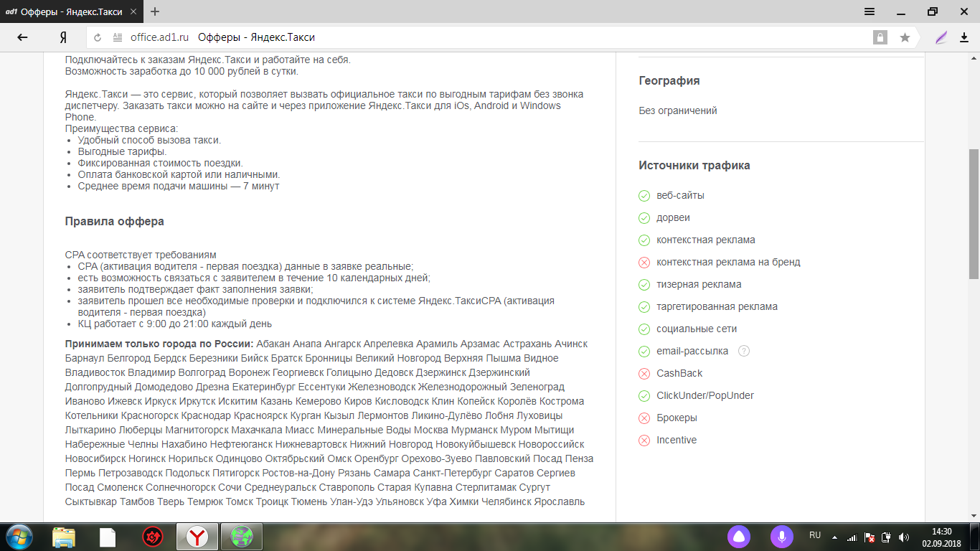The image size is (980, 551).
Task: Click 'Принимаем только города по России:' text
Action: pyautogui.click(x=159, y=344)
